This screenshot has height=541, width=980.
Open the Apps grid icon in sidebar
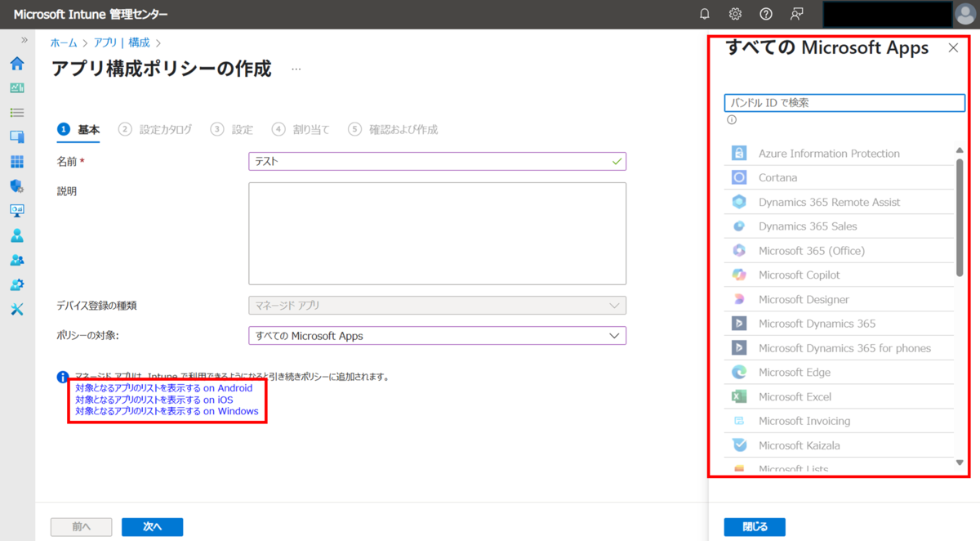pos(16,162)
